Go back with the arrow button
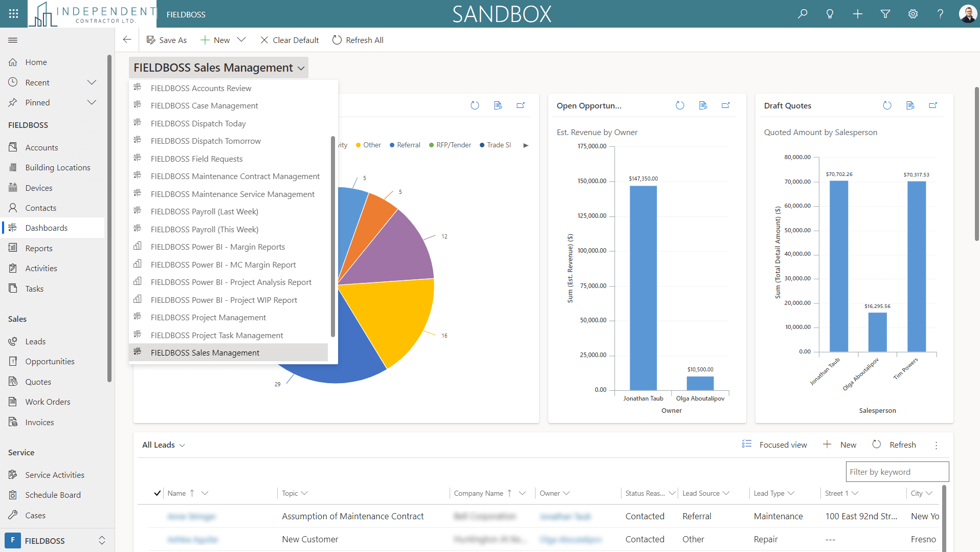The height and width of the screenshot is (552, 980). (x=127, y=40)
